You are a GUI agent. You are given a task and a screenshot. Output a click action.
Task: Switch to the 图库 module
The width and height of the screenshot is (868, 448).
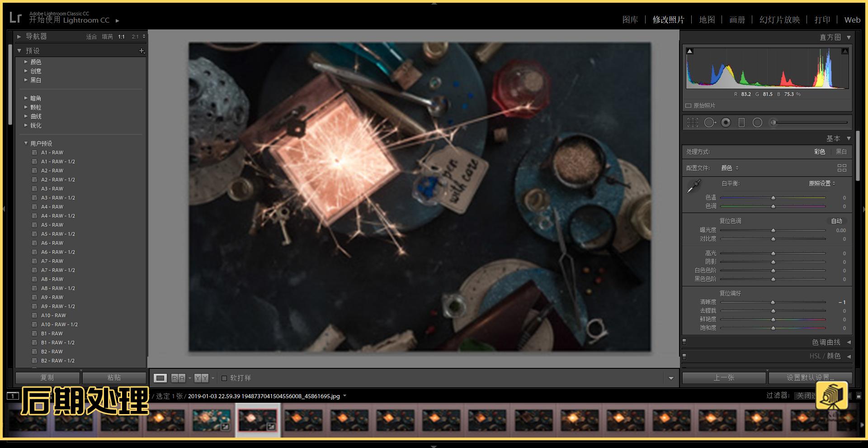[x=630, y=19]
